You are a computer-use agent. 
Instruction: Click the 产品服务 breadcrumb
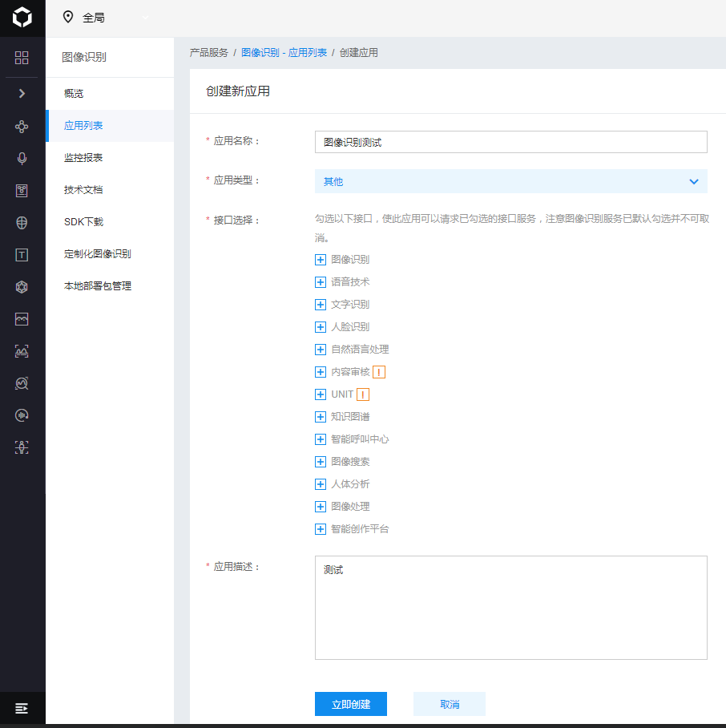[x=209, y=53]
